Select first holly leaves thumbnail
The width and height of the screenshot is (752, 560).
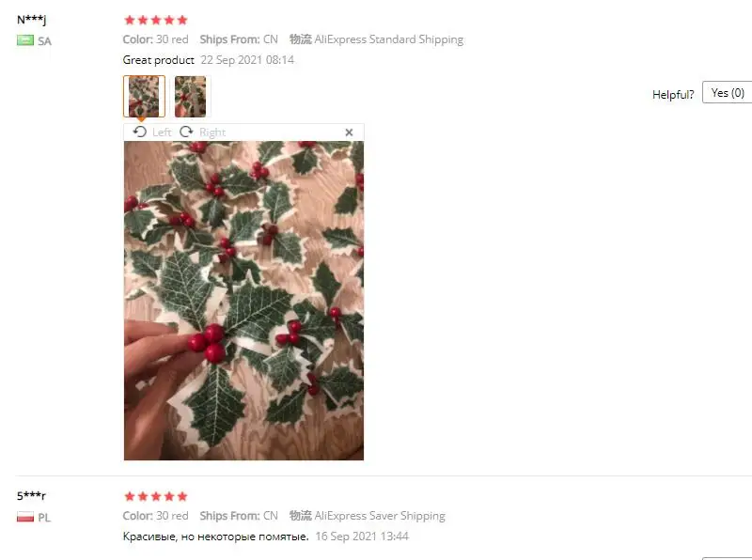(x=144, y=97)
